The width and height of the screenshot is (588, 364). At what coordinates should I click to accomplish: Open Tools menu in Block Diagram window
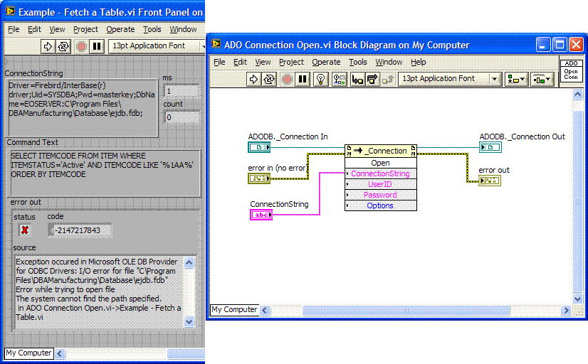click(358, 62)
